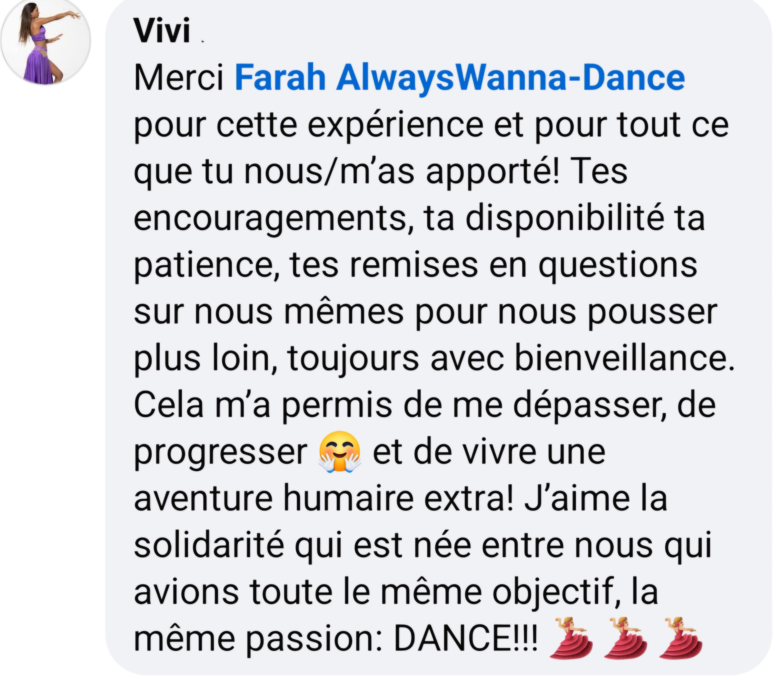This screenshot has width=784, height=687.
Task: Click the last dancer emoji
Action: (680, 638)
